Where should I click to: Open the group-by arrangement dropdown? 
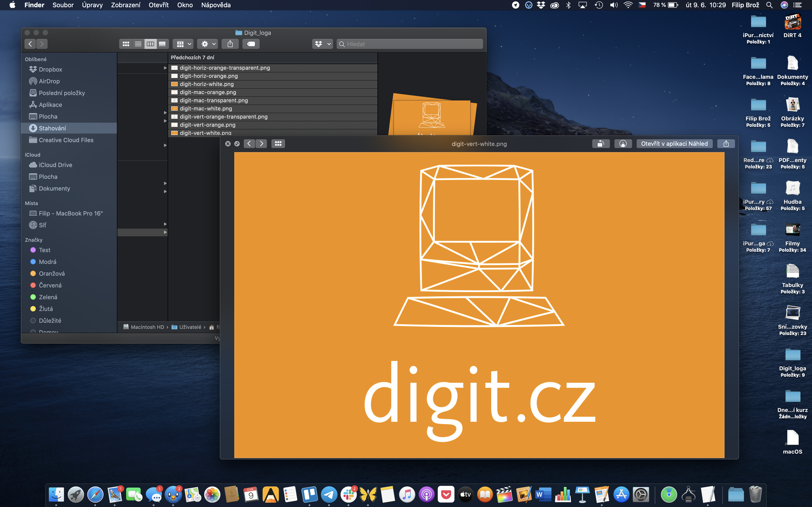(x=183, y=44)
